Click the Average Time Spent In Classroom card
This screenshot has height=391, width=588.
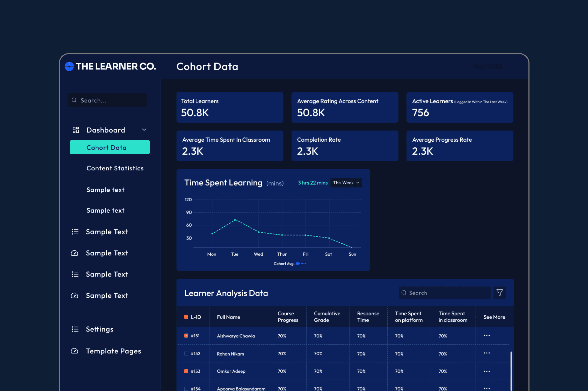(x=230, y=146)
